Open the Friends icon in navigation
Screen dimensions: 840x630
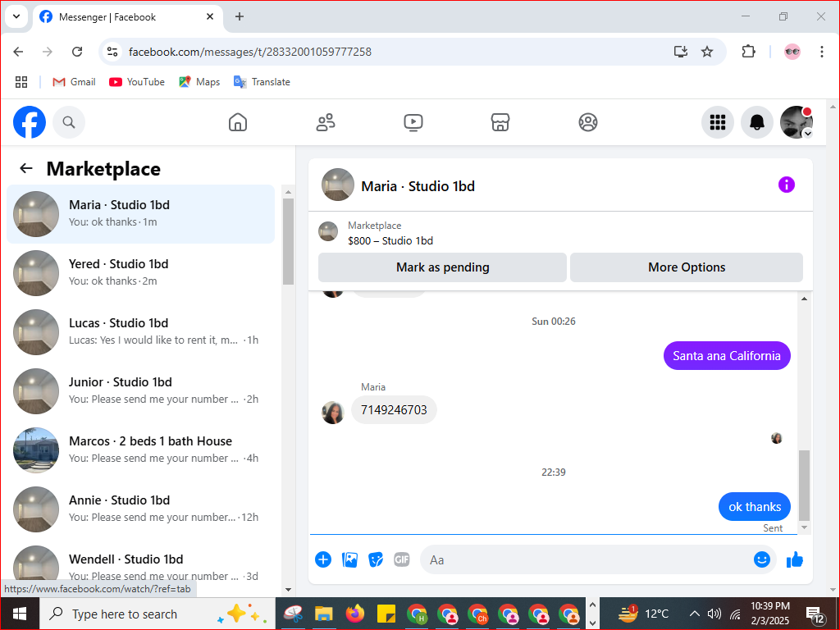click(x=326, y=122)
